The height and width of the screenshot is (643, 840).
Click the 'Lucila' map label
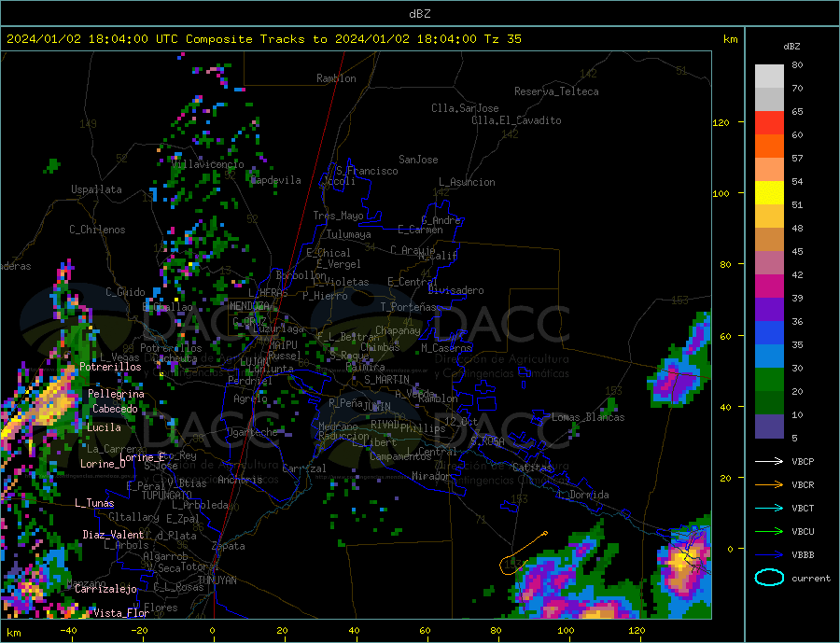pos(104,427)
